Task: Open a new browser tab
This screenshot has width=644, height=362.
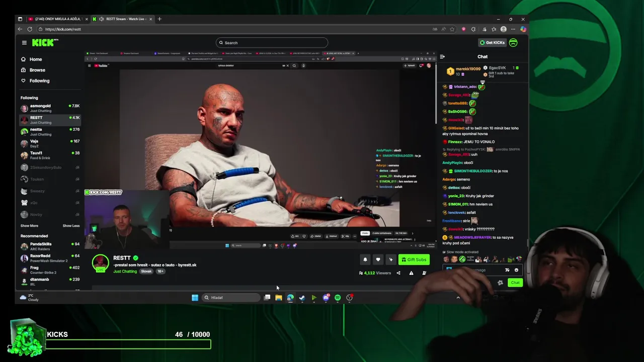Action: pyautogui.click(x=159, y=19)
